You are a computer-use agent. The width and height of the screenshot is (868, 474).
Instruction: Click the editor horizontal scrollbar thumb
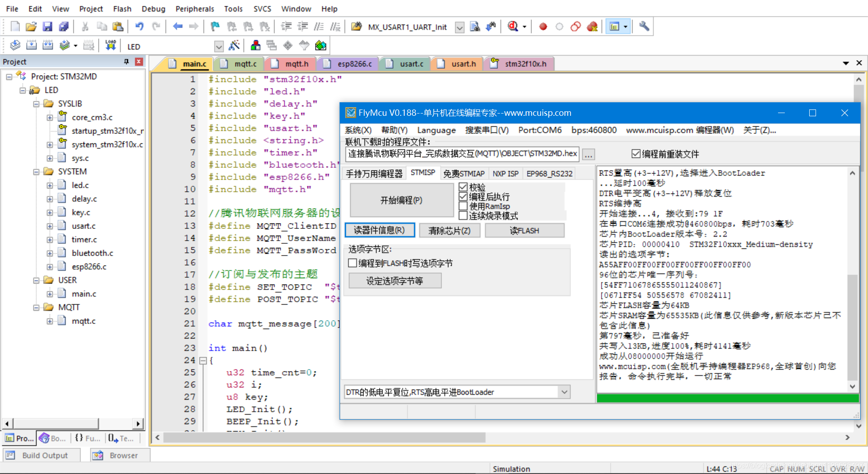[324, 437]
